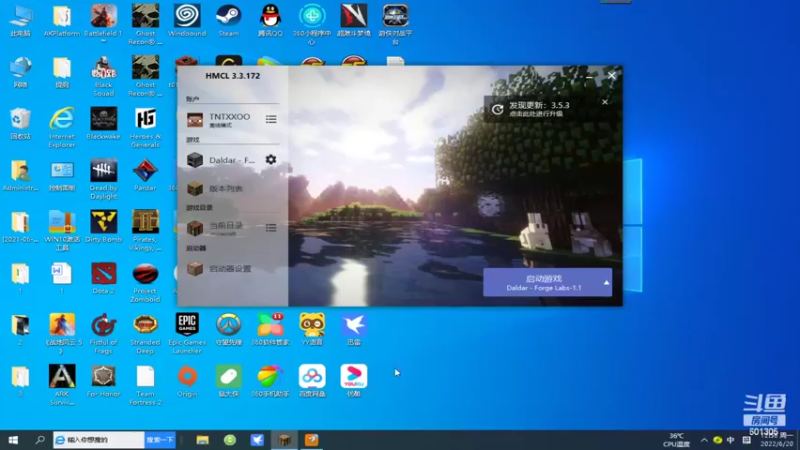The height and width of the screenshot is (450, 800).
Task: Select the Youku desktop icon
Action: click(354, 381)
